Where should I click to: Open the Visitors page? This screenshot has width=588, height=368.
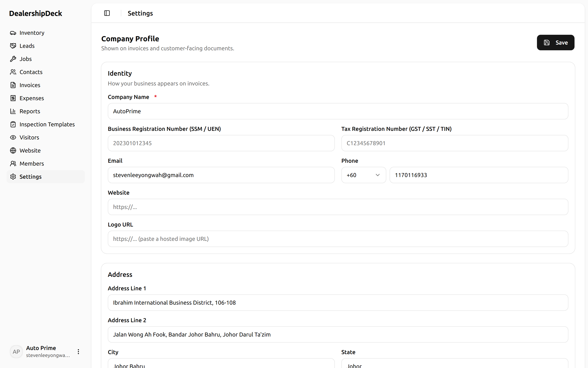[x=46, y=138]
